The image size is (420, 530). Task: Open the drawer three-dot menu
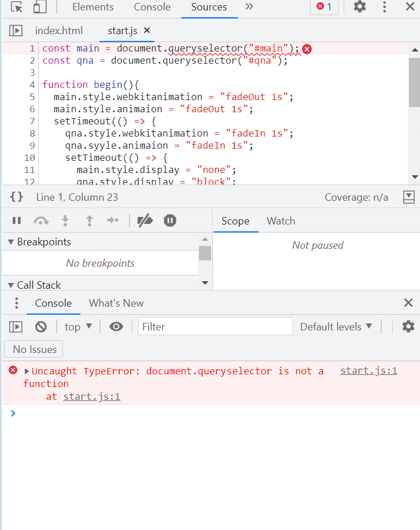[x=16, y=303]
